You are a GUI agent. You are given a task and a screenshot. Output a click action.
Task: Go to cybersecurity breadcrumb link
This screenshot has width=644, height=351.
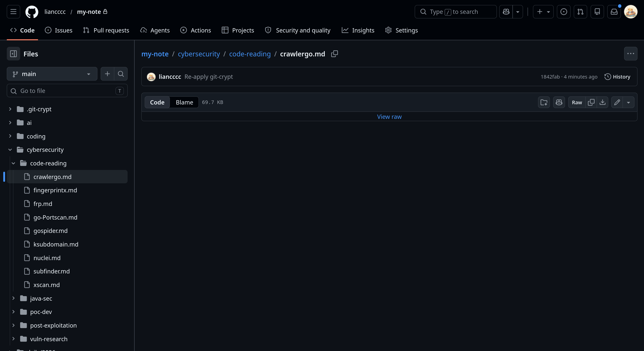point(199,54)
